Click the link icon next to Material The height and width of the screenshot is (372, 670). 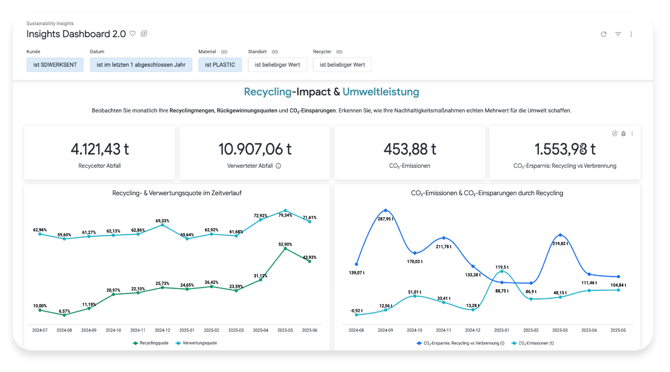tap(224, 52)
